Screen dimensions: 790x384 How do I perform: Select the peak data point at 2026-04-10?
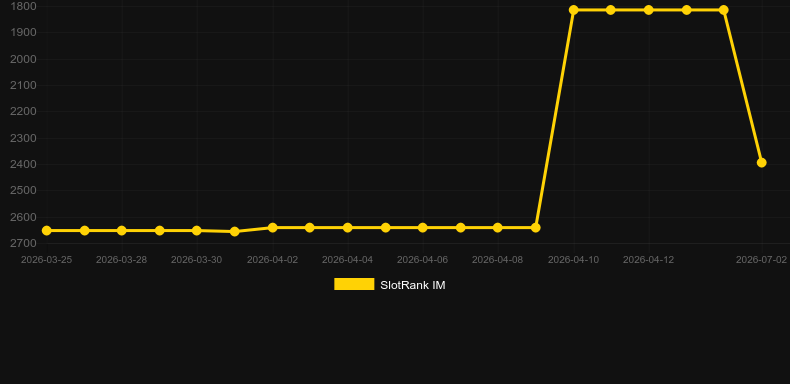(x=573, y=10)
